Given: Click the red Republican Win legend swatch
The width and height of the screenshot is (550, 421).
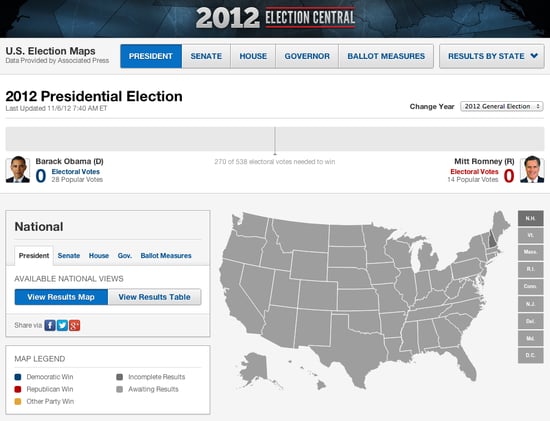Looking at the screenshot, I should pos(18,389).
